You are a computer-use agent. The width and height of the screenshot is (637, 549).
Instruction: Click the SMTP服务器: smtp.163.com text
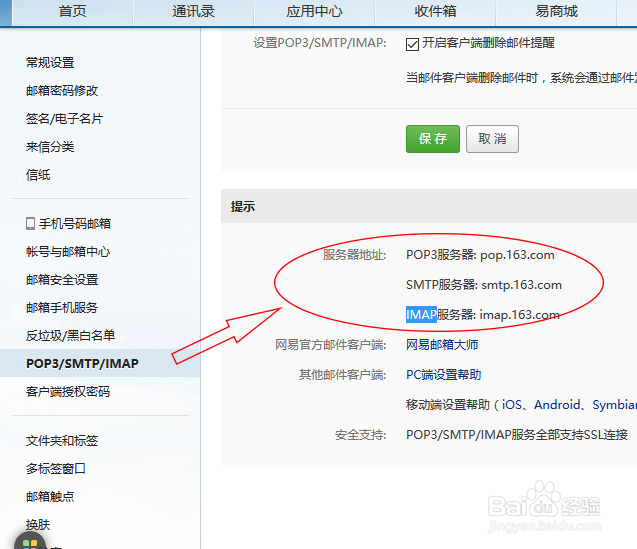click(484, 285)
